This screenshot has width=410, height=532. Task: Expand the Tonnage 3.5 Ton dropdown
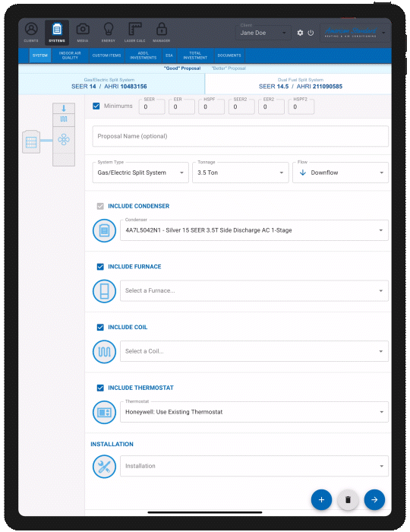point(240,173)
